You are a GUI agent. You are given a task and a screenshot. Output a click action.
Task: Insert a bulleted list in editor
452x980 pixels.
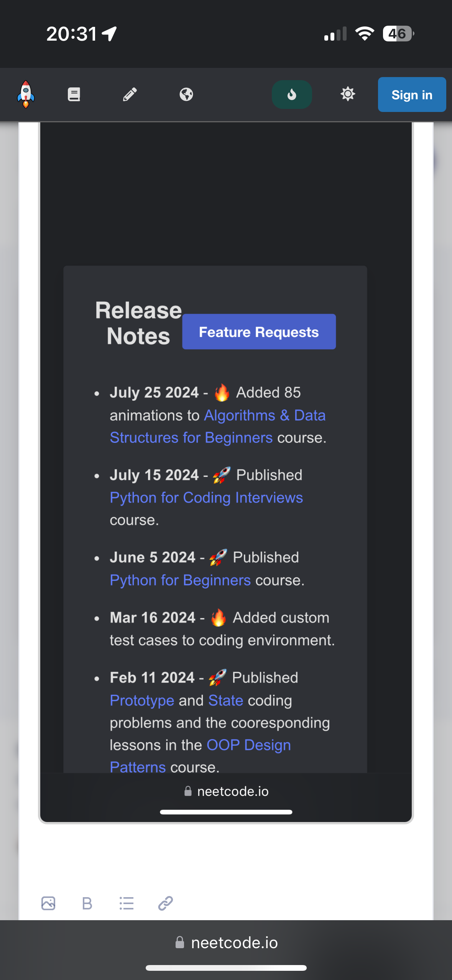click(127, 903)
